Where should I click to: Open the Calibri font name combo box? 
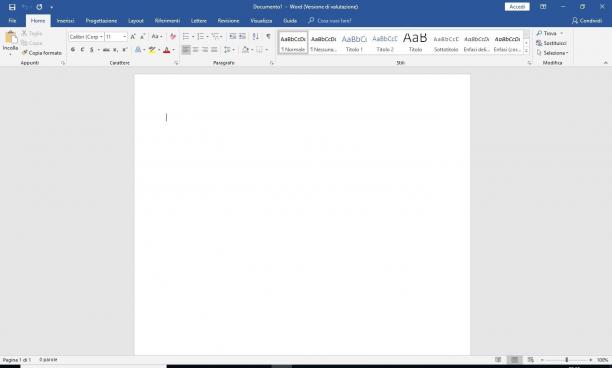pyautogui.click(x=86, y=37)
